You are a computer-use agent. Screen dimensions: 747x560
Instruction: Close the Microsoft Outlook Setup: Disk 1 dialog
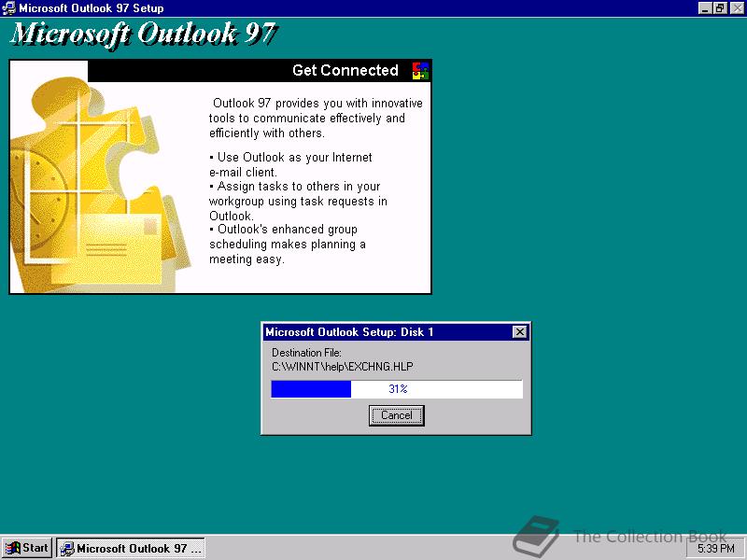point(520,332)
